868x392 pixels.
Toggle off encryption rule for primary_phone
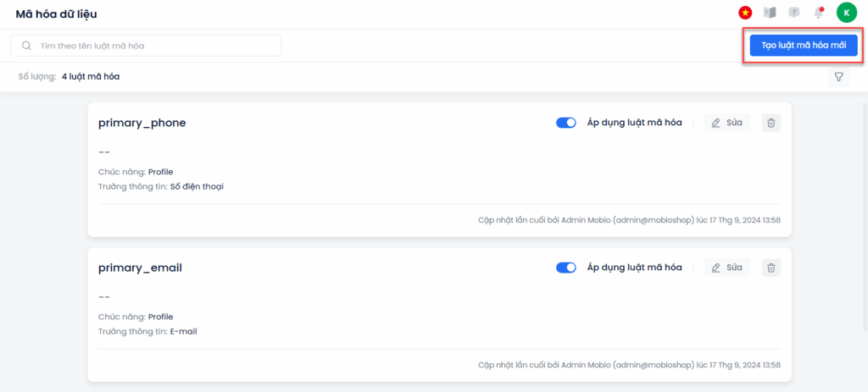pos(565,123)
